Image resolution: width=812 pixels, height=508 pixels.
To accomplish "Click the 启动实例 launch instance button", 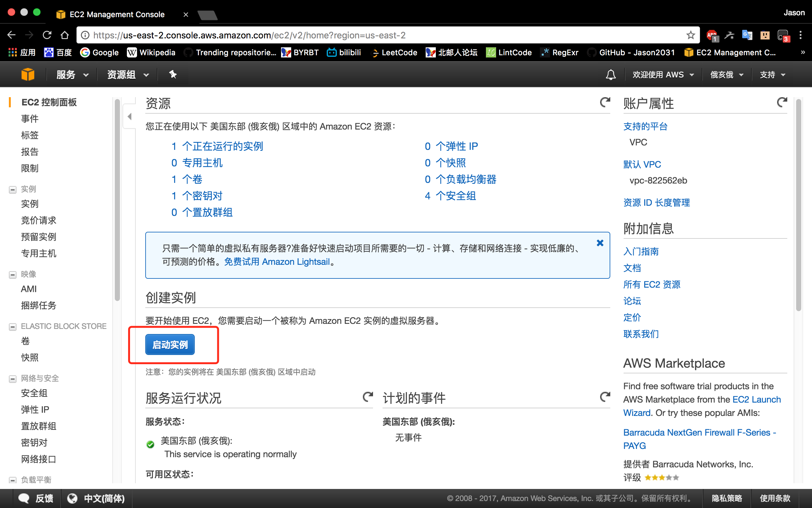I will [x=170, y=344].
